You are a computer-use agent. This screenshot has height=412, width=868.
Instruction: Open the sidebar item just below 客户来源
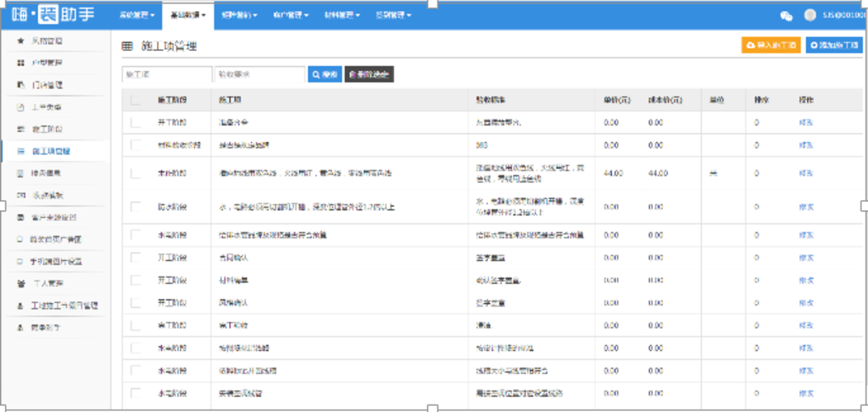56,240
